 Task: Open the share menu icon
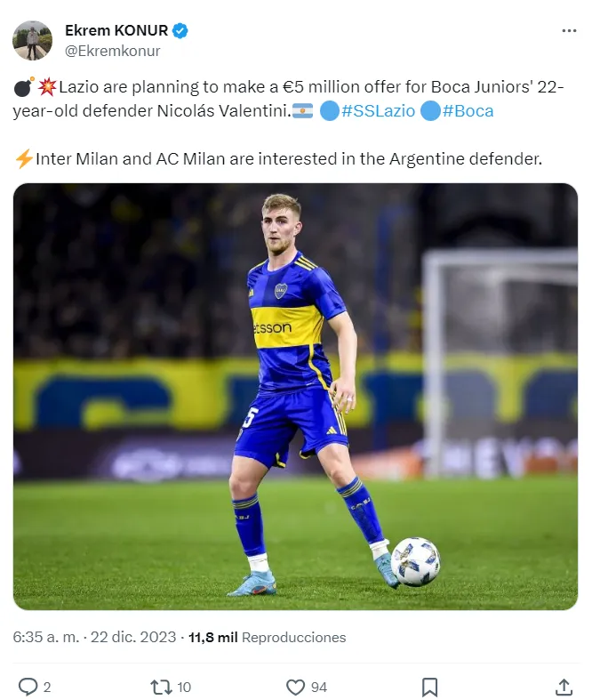pos(564,687)
